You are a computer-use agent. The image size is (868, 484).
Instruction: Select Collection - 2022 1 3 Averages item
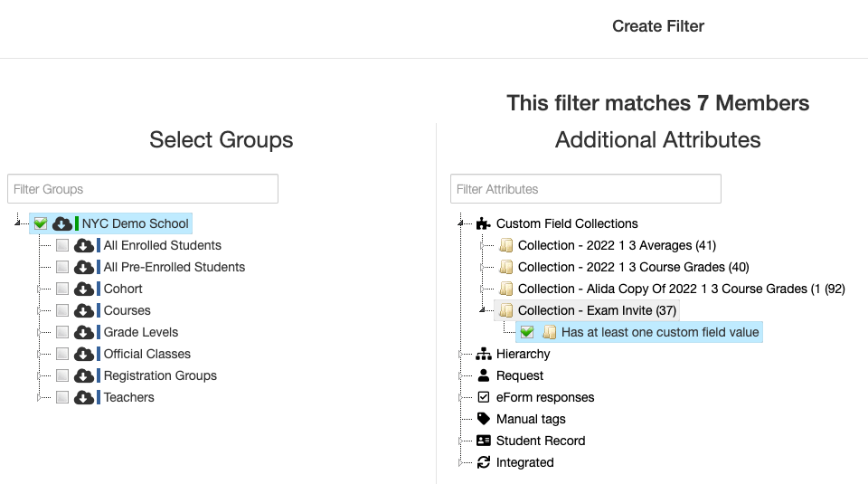[x=617, y=245]
